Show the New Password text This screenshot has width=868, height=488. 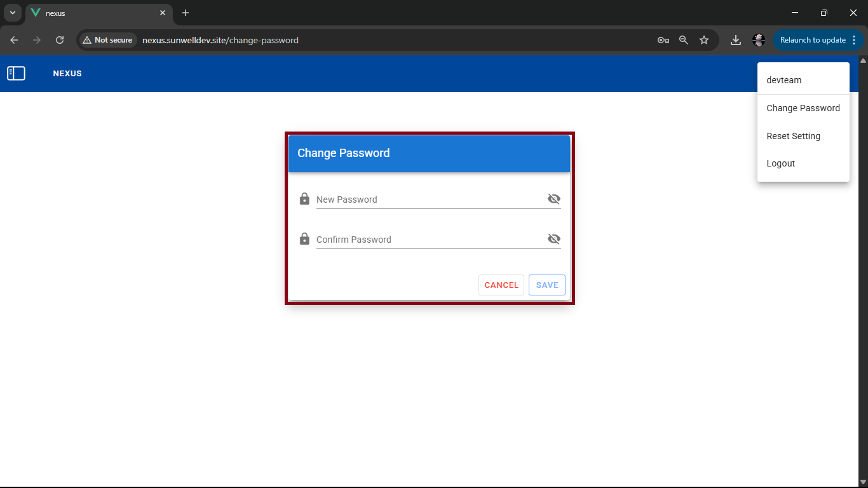tap(553, 198)
